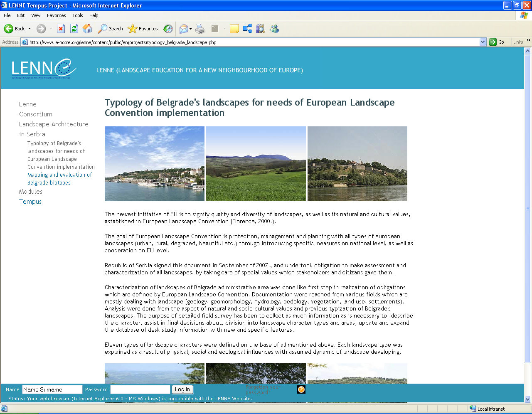Click the Mail envelope icon
The width and height of the screenshot is (532, 414).
[183, 29]
